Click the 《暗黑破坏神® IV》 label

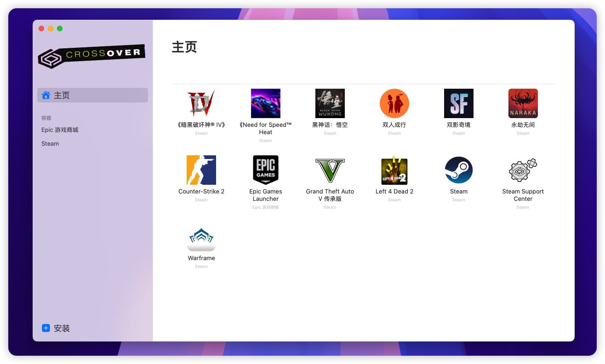(x=201, y=125)
